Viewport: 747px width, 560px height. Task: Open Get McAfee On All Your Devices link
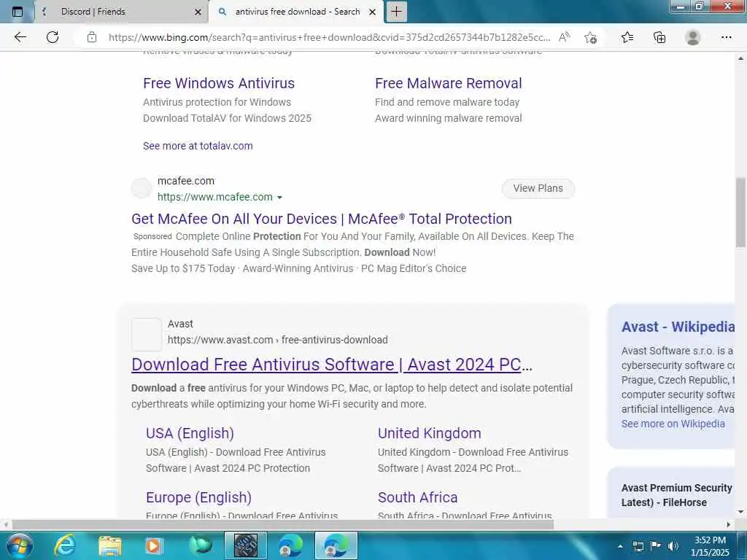[x=322, y=219]
